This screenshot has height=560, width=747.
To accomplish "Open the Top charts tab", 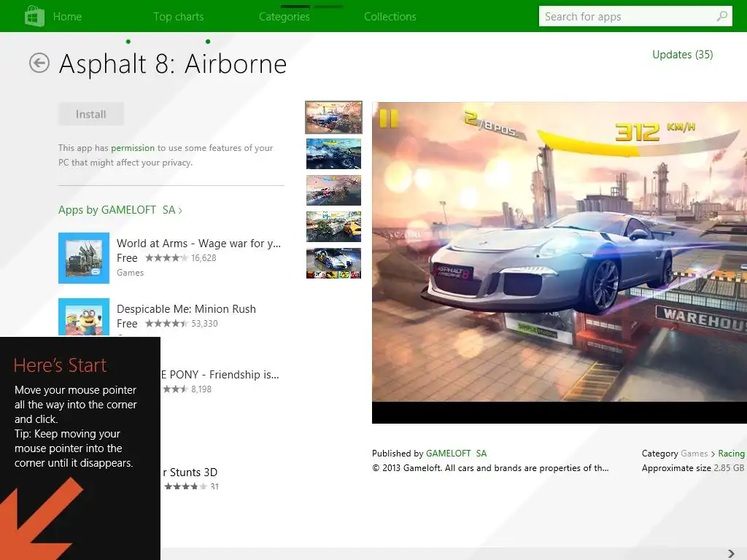I will pos(178,17).
